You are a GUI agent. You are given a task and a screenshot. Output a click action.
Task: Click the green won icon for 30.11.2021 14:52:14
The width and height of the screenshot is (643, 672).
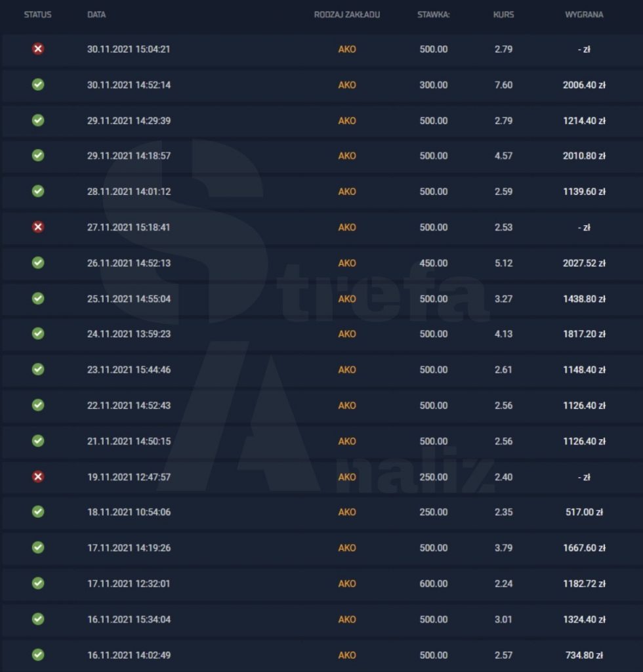click(x=38, y=85)
